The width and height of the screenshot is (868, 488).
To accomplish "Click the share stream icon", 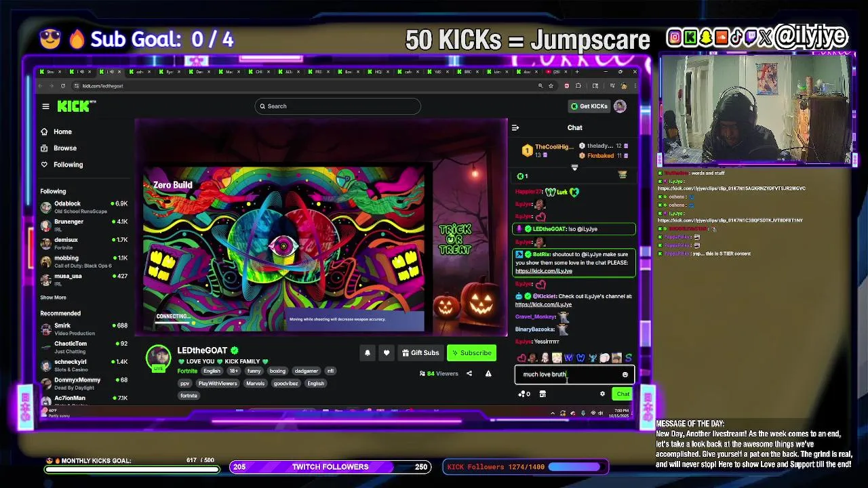I will 469,373.
